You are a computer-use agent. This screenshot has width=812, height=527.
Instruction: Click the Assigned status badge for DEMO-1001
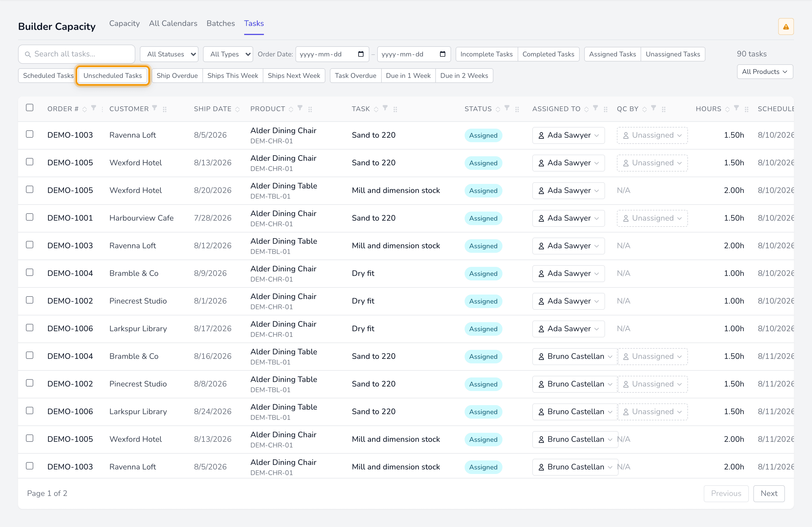pos(483,218)
